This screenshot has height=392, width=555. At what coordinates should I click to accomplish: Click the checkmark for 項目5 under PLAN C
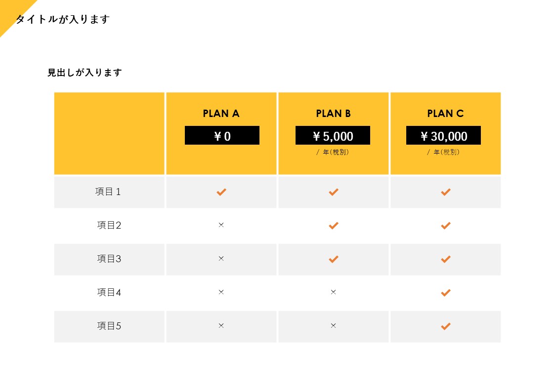(446, 326)
